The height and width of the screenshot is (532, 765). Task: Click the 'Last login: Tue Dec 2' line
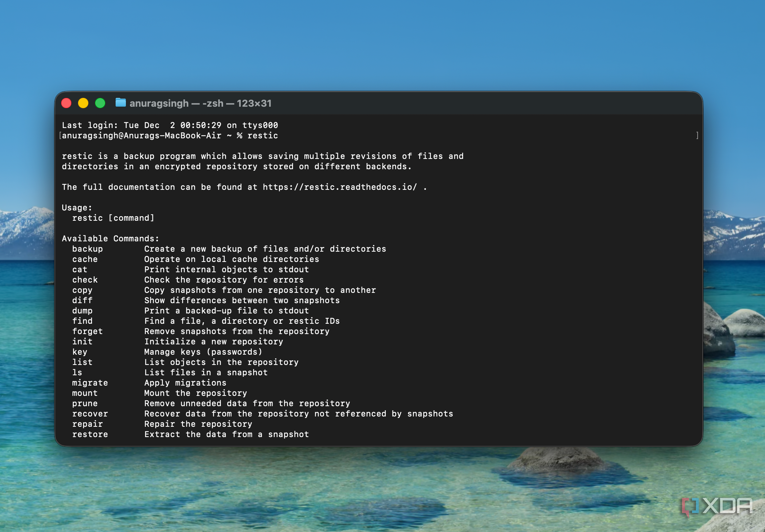[x=170, y=125]
